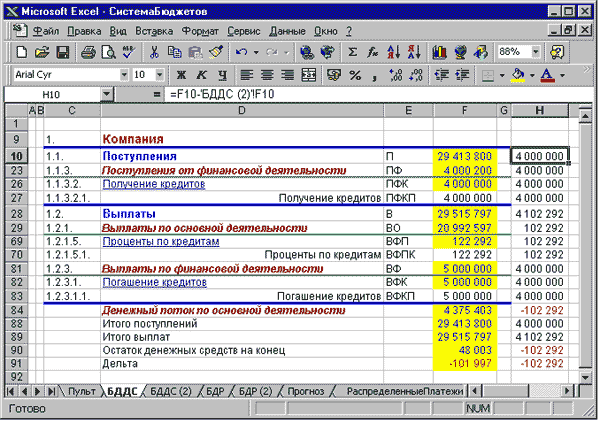
Task: Sort ascending with the A-Z arrow icon
Action: [x=393, y=52]
